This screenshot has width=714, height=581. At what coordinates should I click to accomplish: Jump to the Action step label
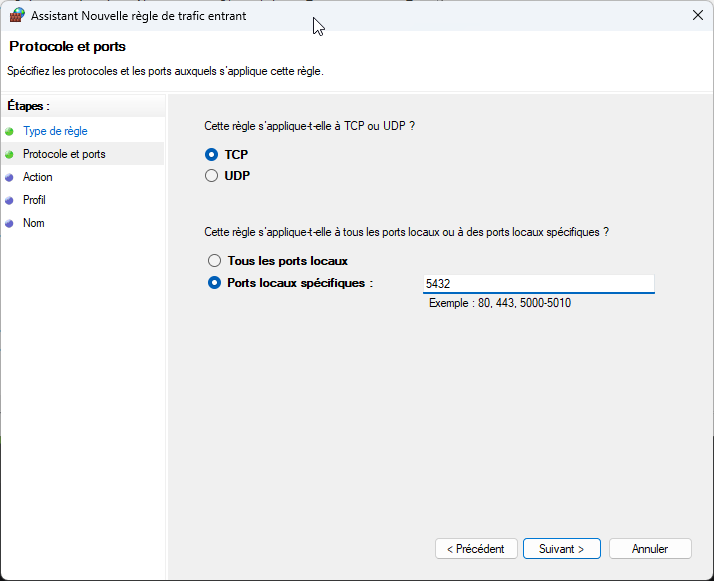point(38,177)
